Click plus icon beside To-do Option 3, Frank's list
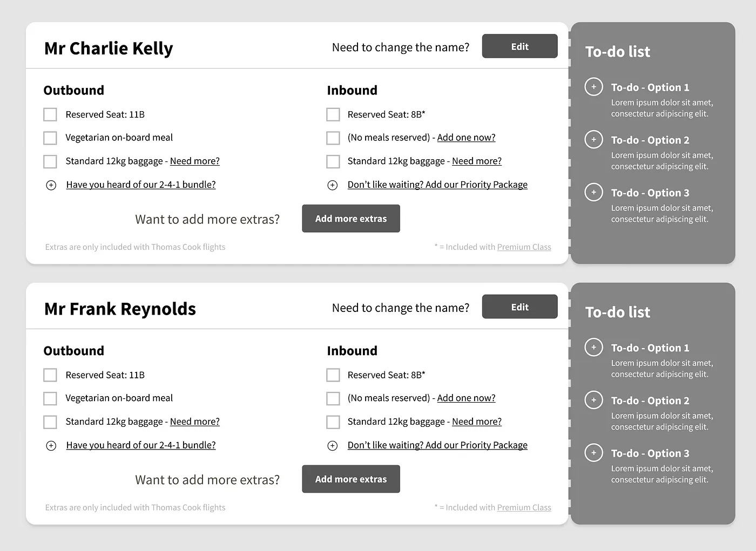The height and width of the screenshot is (551, 756). pyautogui.click(x=593, y=453)
